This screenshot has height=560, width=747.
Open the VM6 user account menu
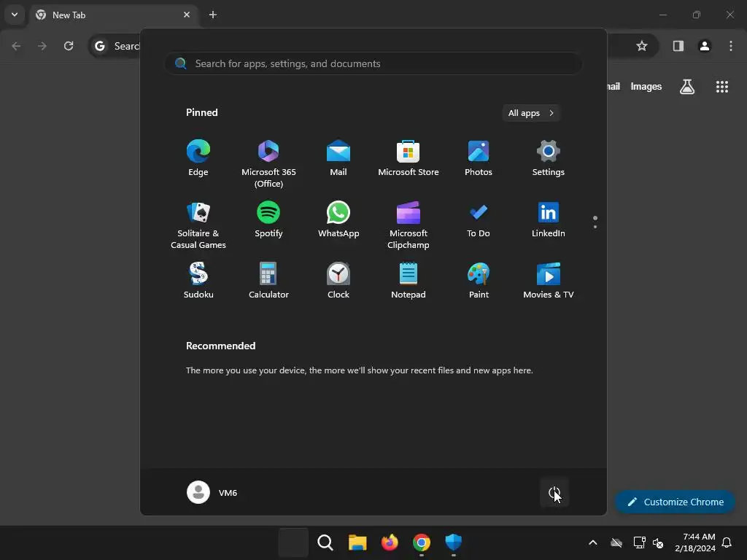point(212,492)
